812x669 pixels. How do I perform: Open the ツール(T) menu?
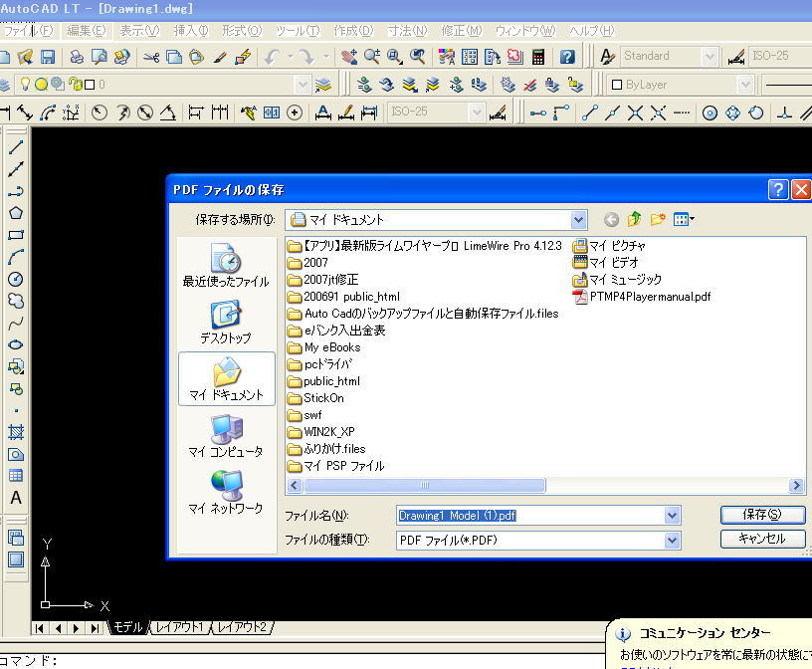(298, 31)
